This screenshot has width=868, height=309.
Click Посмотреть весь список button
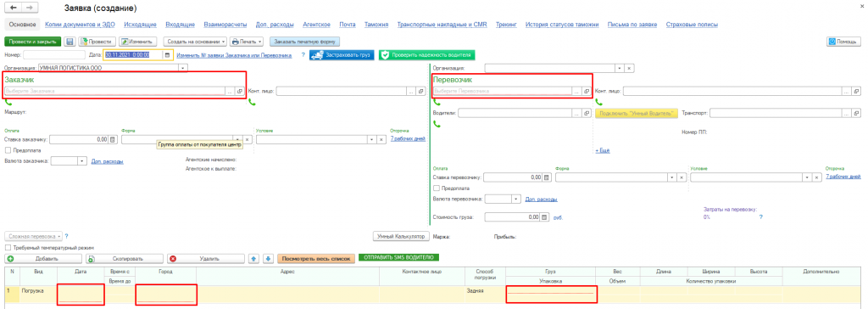pos(315,259)
